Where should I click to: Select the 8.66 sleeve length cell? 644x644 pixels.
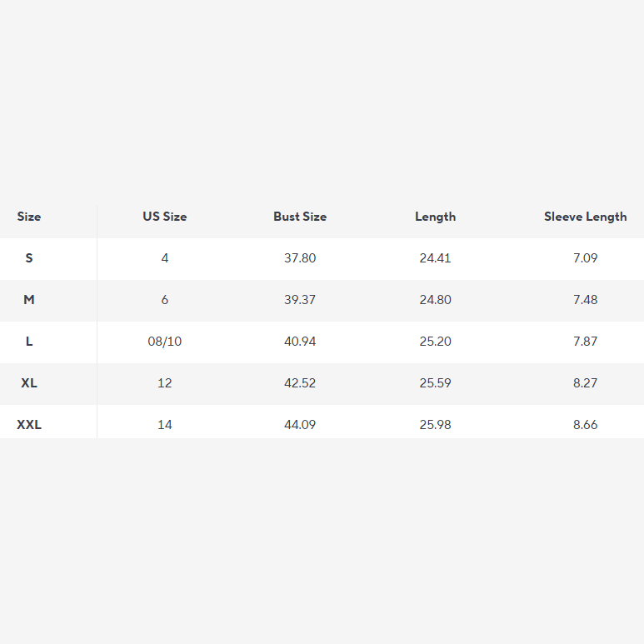point(586,424)
